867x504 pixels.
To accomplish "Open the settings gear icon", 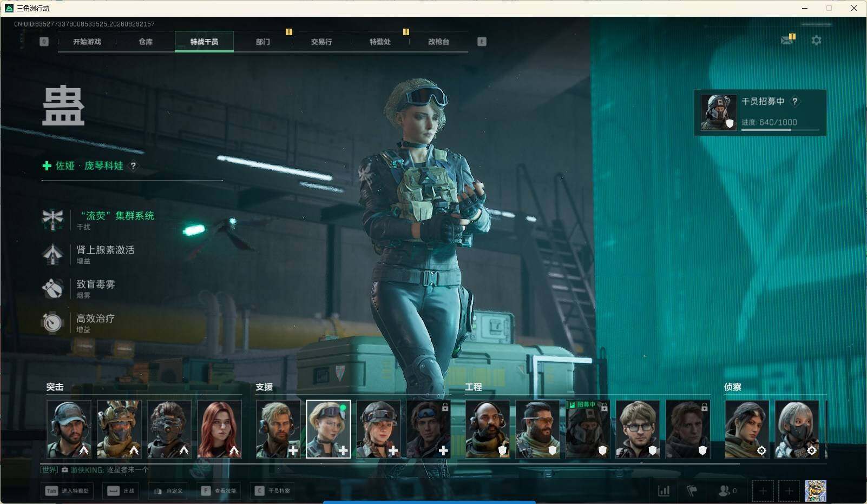I will pyautogui.click(x=816, y=41).
